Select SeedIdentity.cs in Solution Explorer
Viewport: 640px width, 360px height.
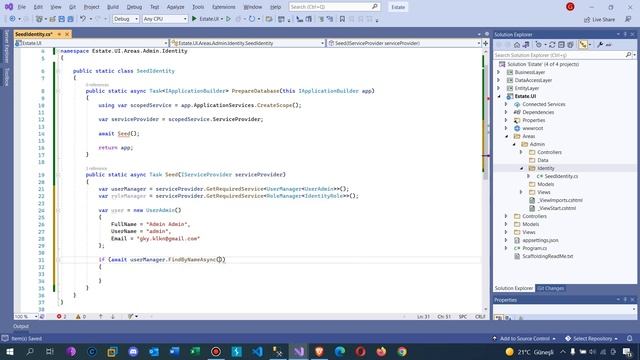coord(561,176)
